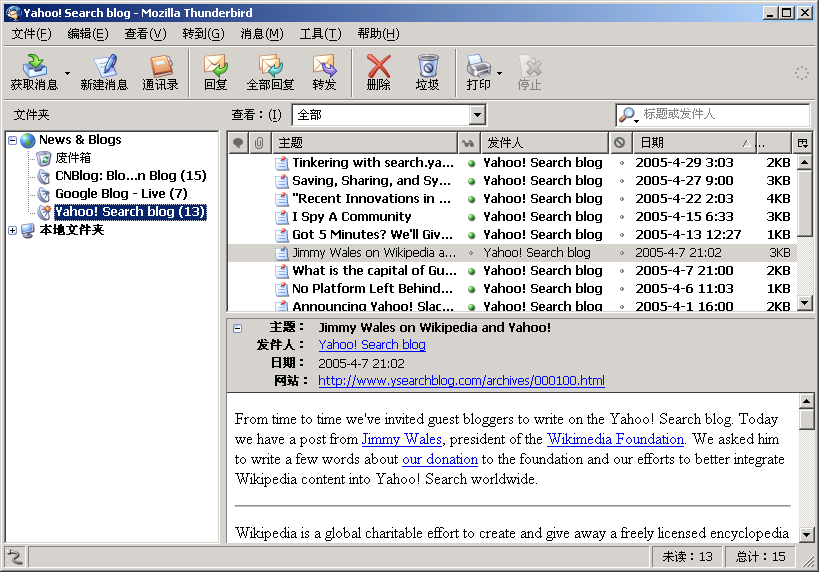Viewport: 819px width, 572px height.
Task: Open the 文件(F) menu
Action: (31, 34)
